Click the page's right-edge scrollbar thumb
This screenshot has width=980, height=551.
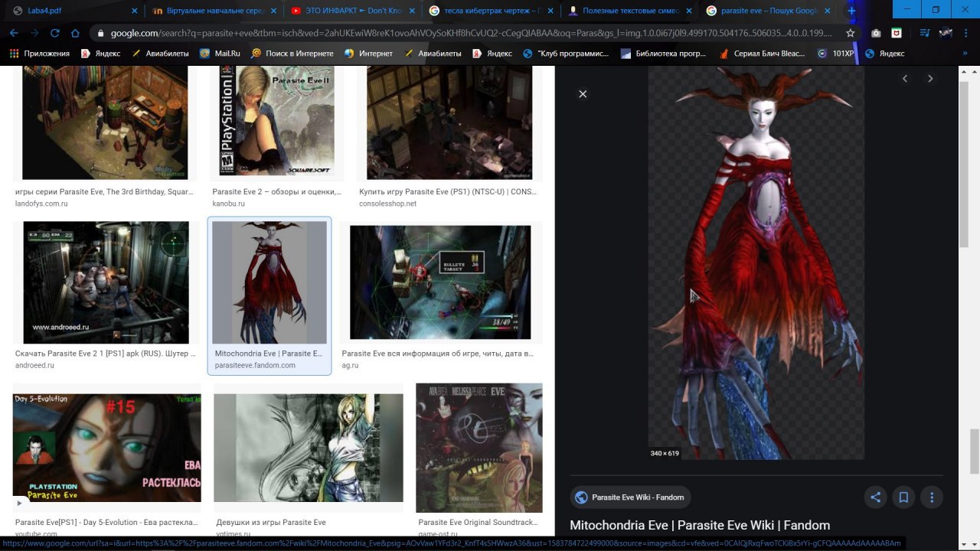pyautogui.click(x=975, y=452)
